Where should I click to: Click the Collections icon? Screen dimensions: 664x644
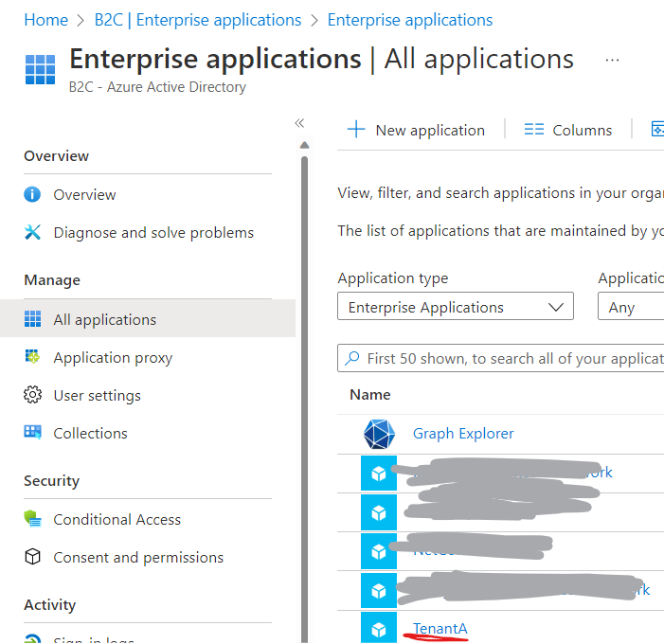[32, 432]
